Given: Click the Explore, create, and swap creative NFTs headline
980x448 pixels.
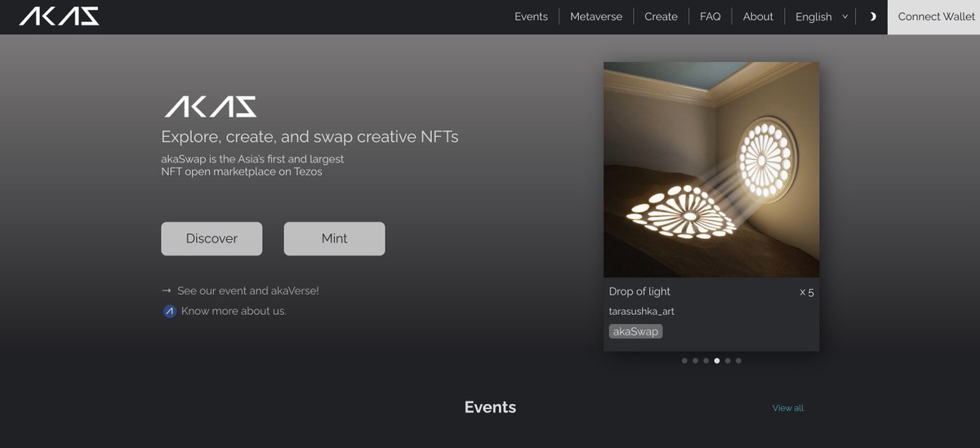Looking at the screenshot, I should click(x=310, y=136).
